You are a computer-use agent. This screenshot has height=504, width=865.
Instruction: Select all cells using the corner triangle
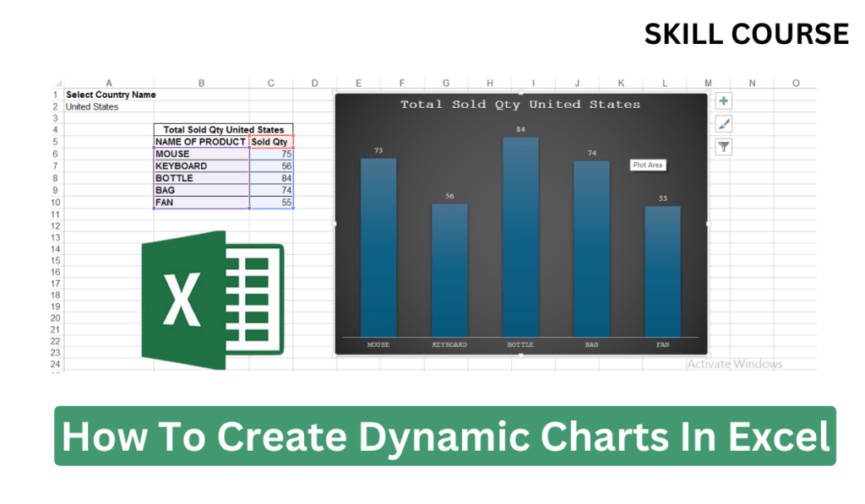coord(57,83)
